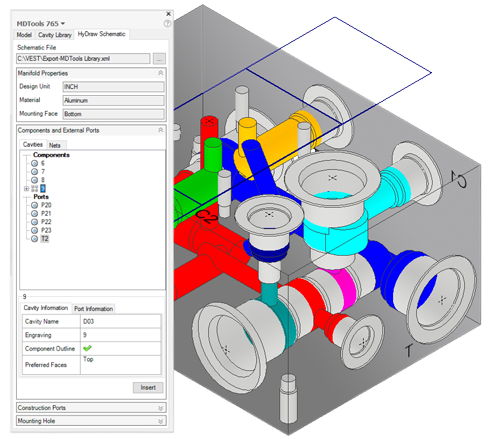This screenshot has width=490, height=439.
Task: Select port P22 icon
Action: pyautogui.click(x=34, y=222)
